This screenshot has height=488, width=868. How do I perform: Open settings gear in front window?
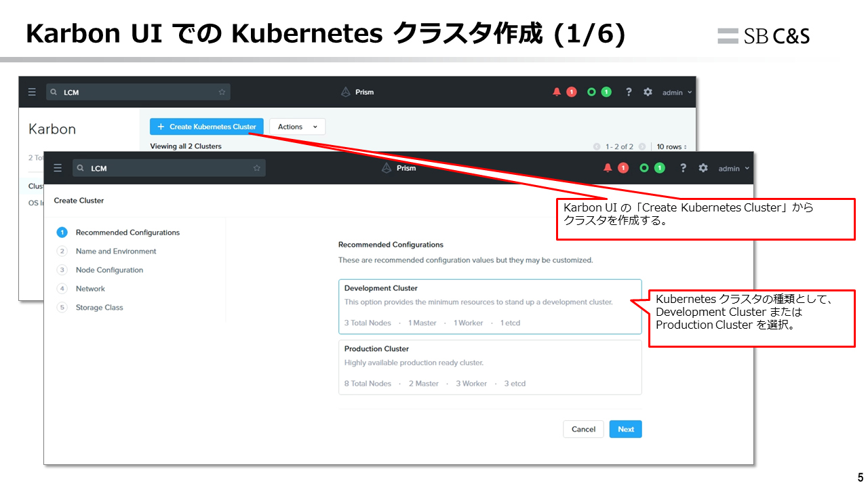tap(703, 168)
